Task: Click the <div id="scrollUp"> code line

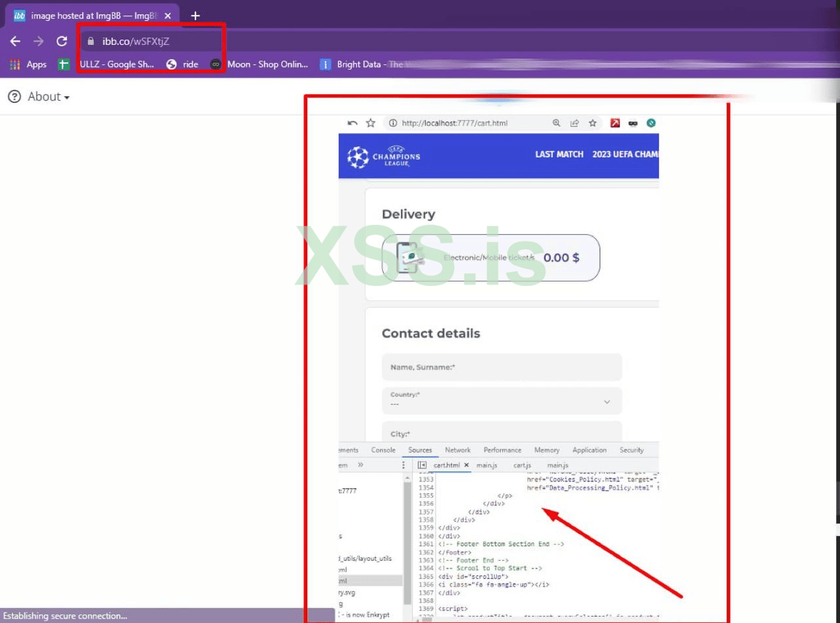Action: tap(473, 576)
